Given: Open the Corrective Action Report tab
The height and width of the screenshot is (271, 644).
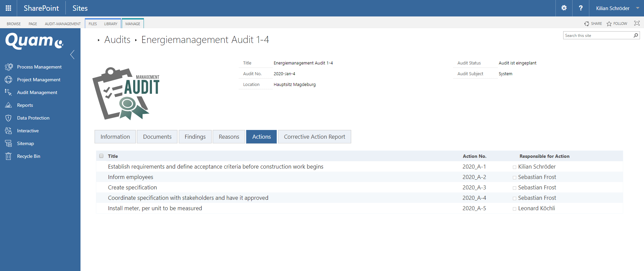Looking at the screenshot, I should (314, 137).
